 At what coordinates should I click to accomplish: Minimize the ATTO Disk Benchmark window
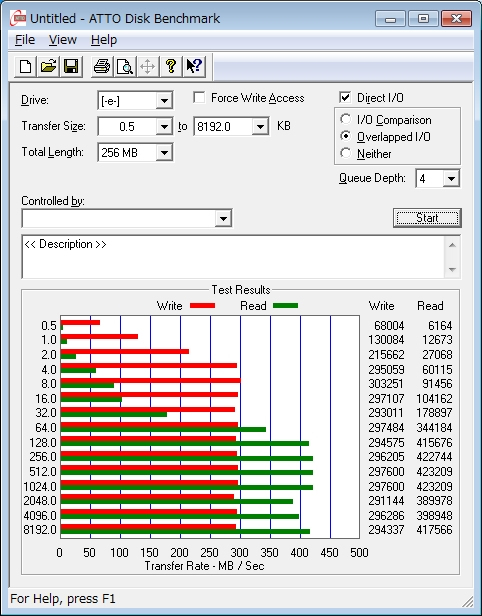tap(390, 18)
